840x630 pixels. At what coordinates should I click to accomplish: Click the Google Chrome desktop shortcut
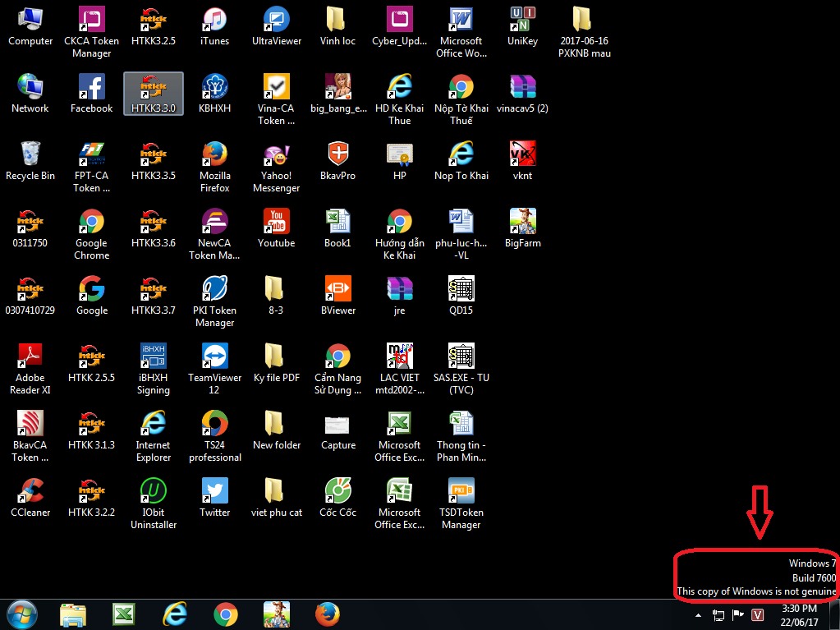click(92, 235)
